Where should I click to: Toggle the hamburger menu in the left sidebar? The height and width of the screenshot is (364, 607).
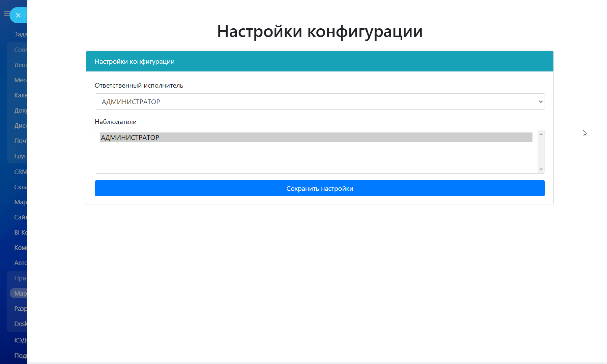point(6,14)
